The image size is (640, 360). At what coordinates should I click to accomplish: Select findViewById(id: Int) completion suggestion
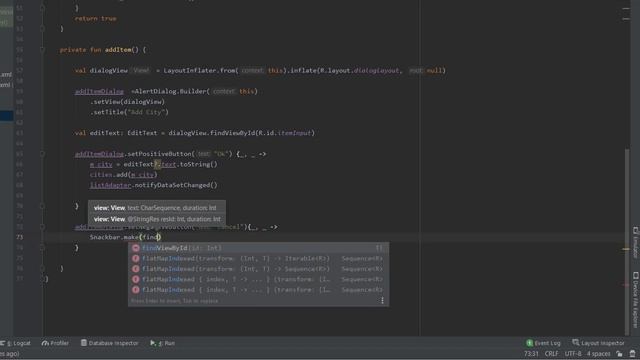[258, 248]
